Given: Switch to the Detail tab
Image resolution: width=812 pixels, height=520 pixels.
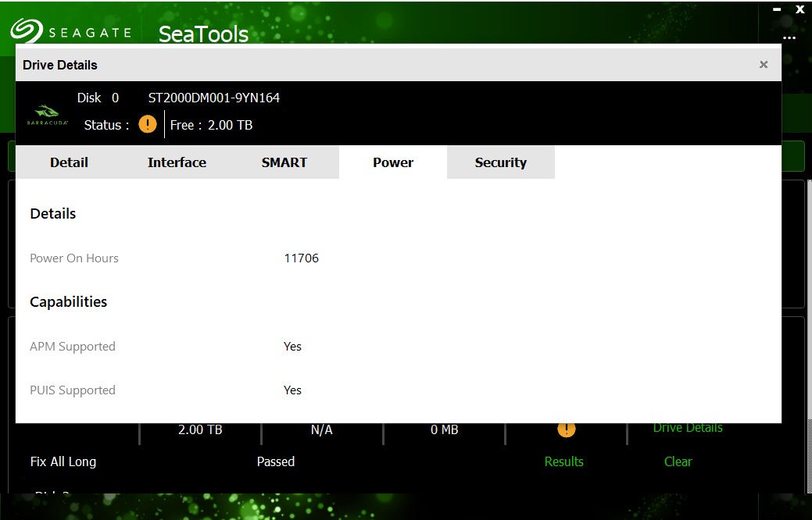Looking at the screenshot, I should point(69,162).
